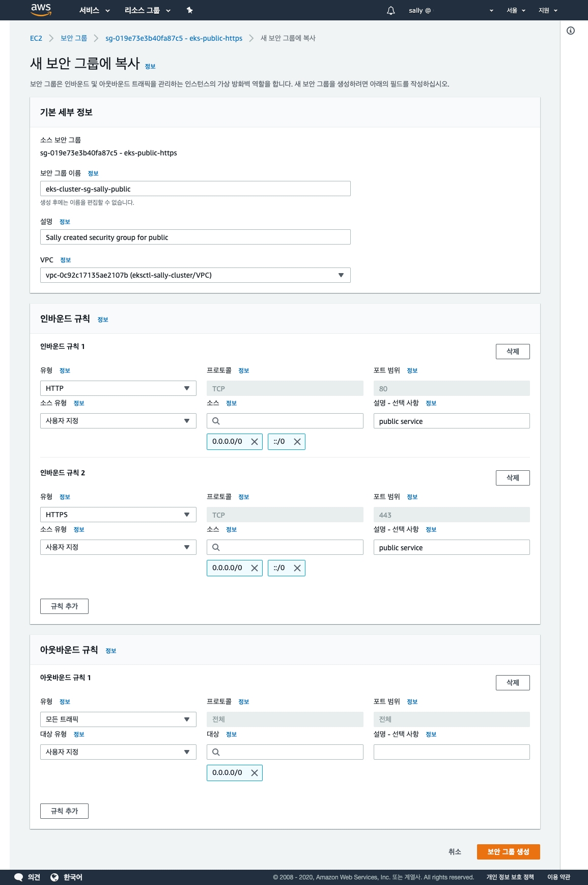This screenshot has width=588, height=885.
Task: Open the 리소스 그룹 menu
Action: click(x=147, y=10)
